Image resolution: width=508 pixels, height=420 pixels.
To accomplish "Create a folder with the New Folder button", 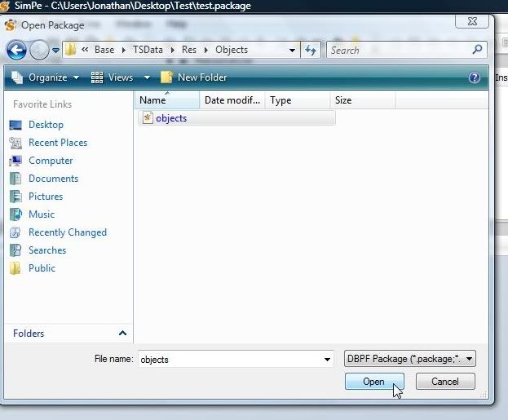I will pos(194,77).
